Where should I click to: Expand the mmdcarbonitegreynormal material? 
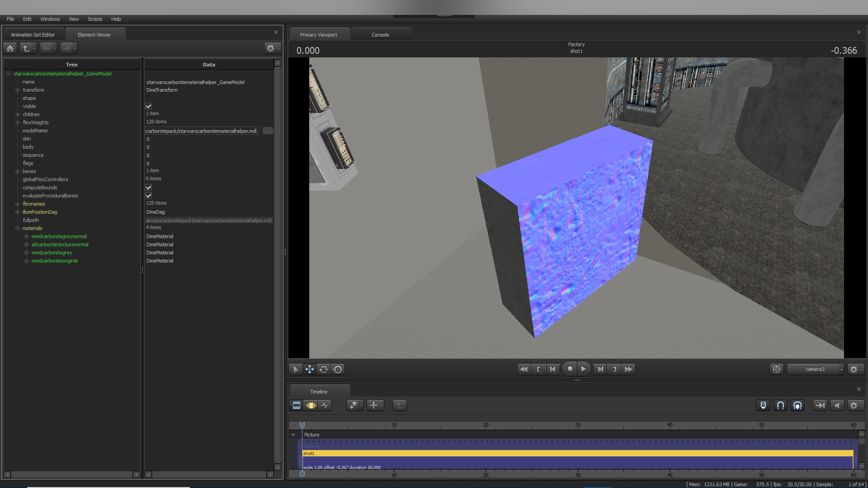click(26, 237)
